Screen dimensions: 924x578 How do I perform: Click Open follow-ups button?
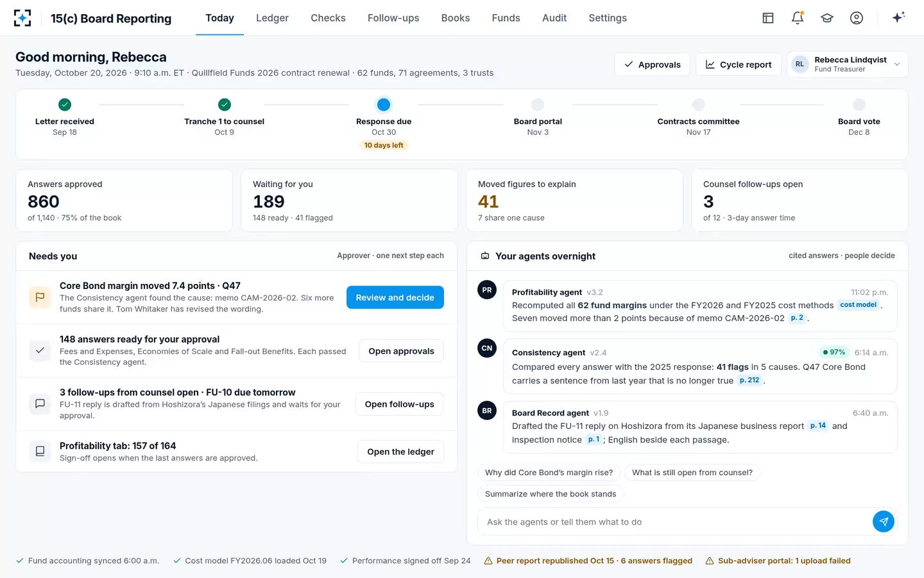tap(400, 404)
